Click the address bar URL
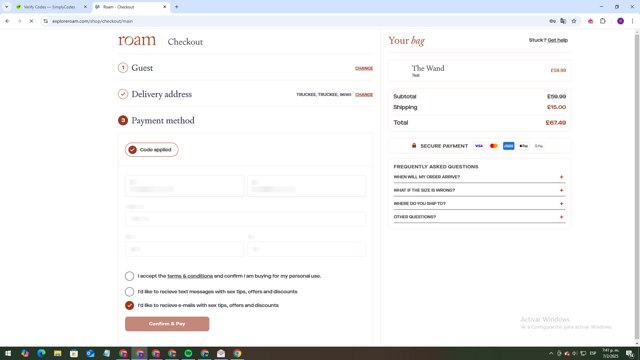 click(x=92, y=21)
